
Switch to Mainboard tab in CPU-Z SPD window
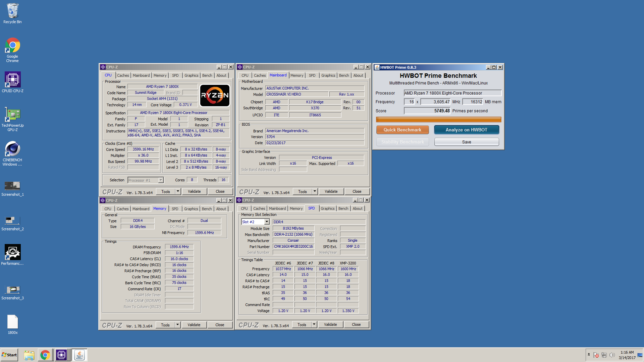(x=277, y=208)
